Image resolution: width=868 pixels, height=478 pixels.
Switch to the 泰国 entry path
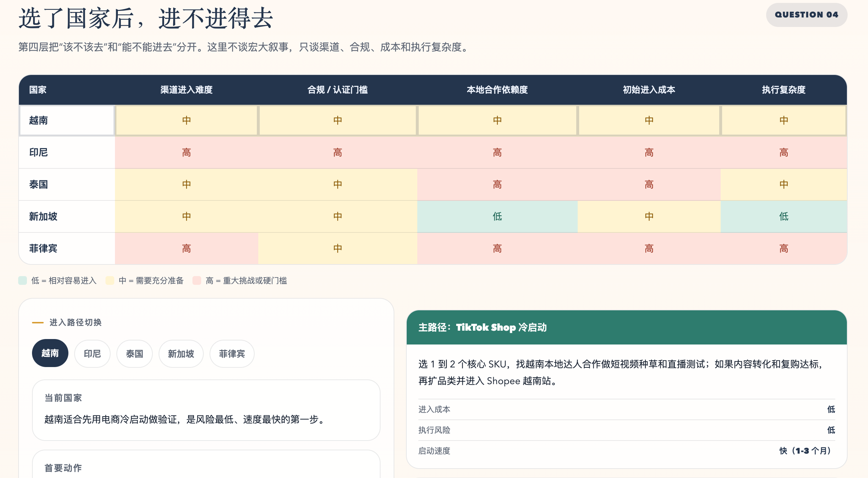pyautogui.click(x=134, y=354)
